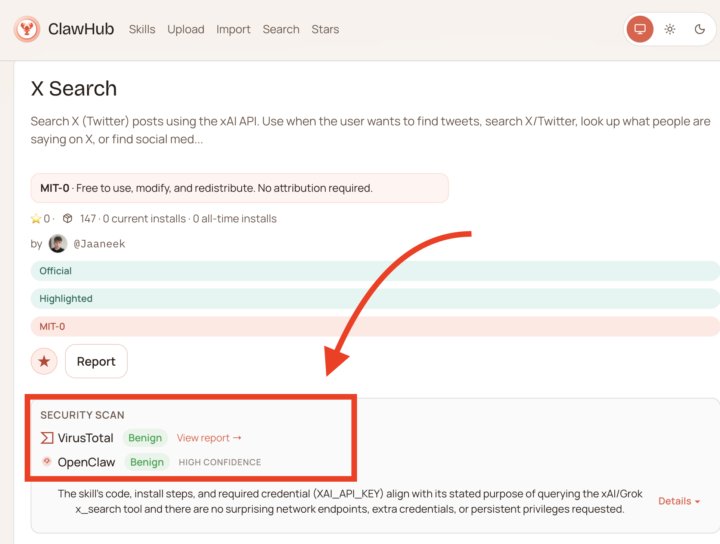This screenshot has width=720, height=544.
Task: Click the skill description paragraph
Action: click(x=370, y=130)
